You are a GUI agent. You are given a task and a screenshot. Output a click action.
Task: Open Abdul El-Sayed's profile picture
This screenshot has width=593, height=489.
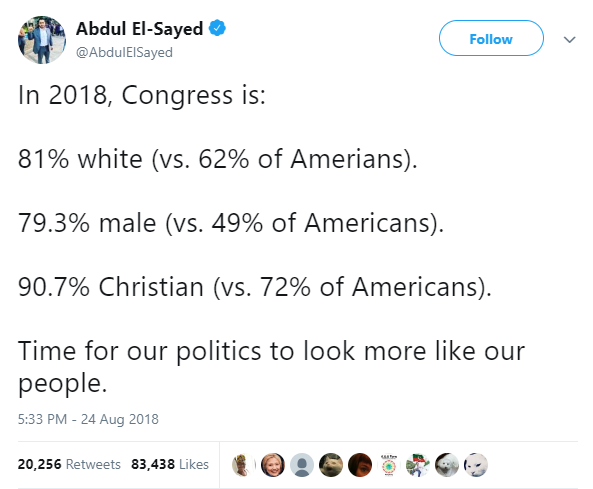(42, 40)
